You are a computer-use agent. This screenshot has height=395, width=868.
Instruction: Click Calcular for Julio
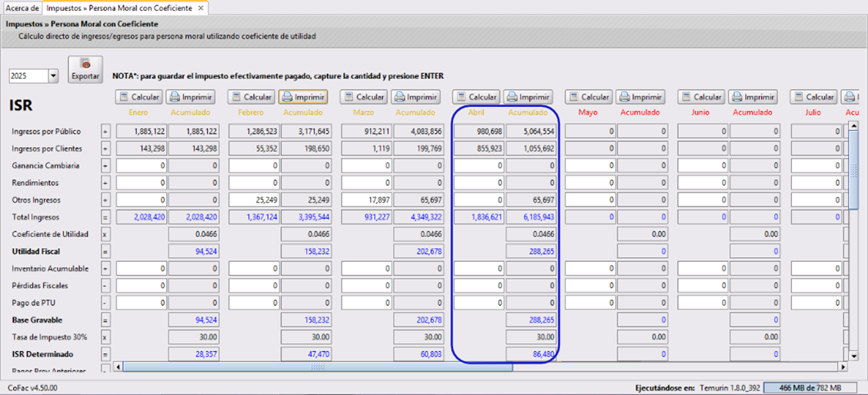click(x=813, y=97)
